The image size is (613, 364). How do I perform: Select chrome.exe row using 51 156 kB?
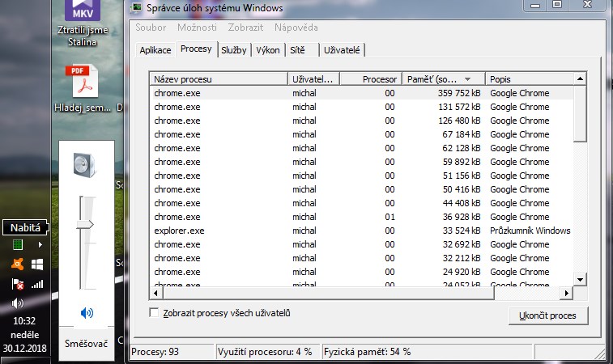(361, 176)
